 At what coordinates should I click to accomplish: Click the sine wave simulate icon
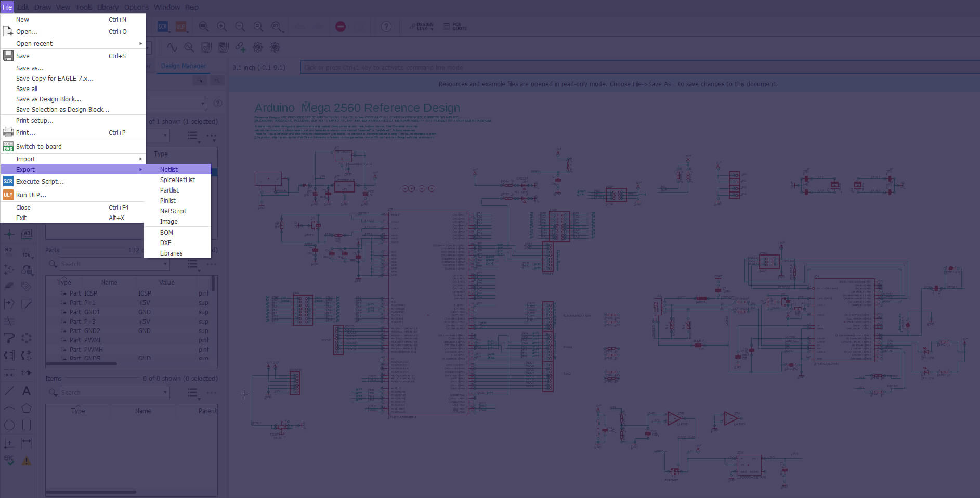pos(172,47)
